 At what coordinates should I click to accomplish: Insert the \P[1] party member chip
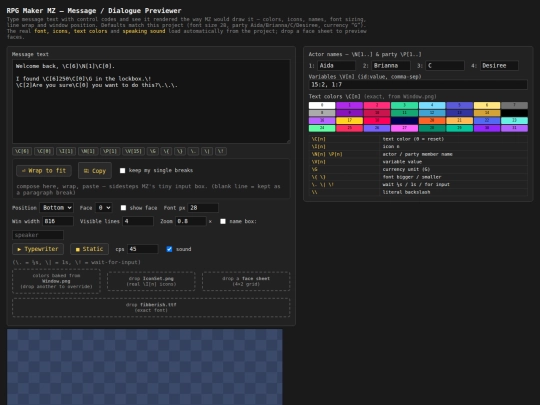(x=110, y=151)
